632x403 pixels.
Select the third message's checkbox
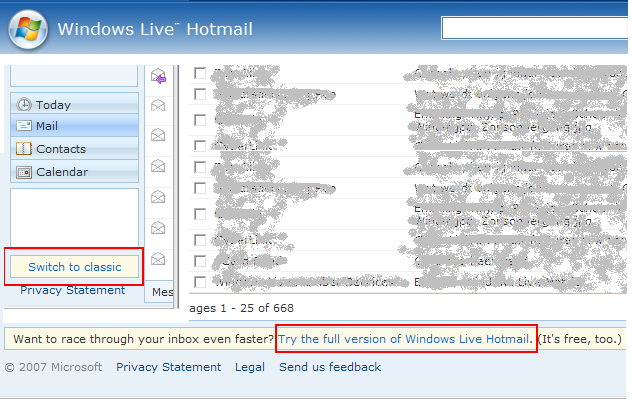pyautogui.click(x=200, y=119)
